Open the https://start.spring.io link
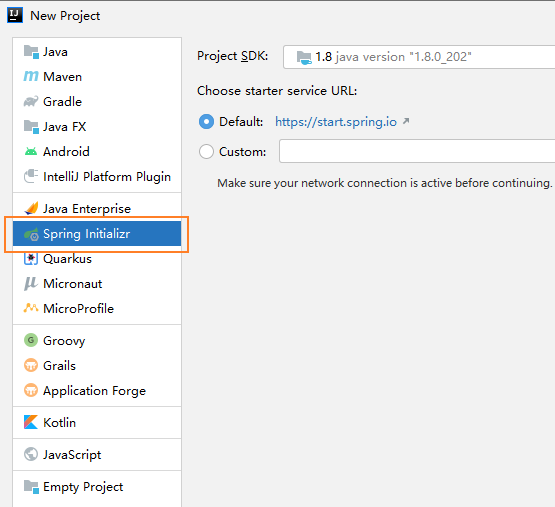Image resolution: width=555 pixels, height=507 pixels. coord(336,122)
